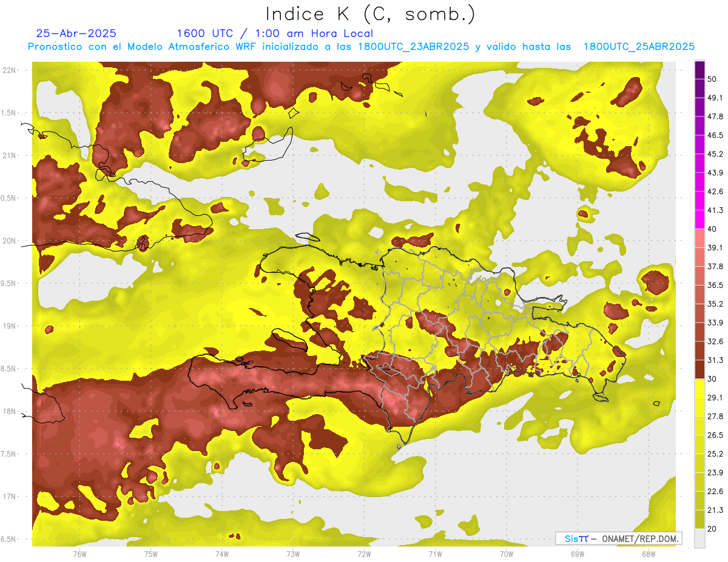Click the colorbar value 37.8

715,266
